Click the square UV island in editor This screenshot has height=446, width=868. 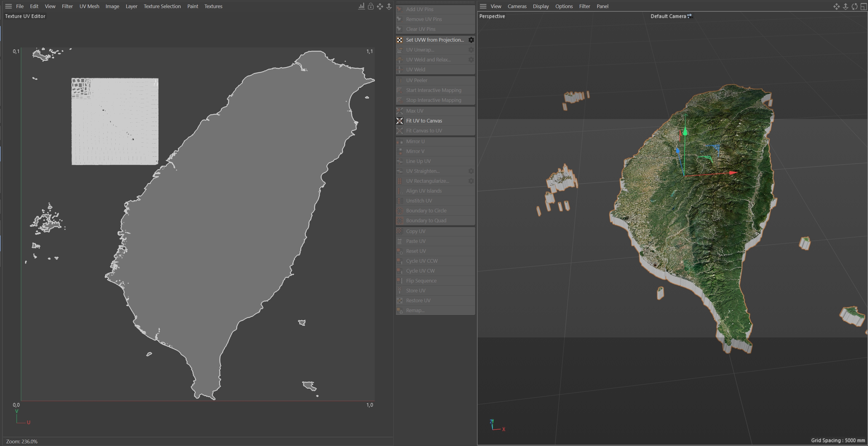(115, 122)
